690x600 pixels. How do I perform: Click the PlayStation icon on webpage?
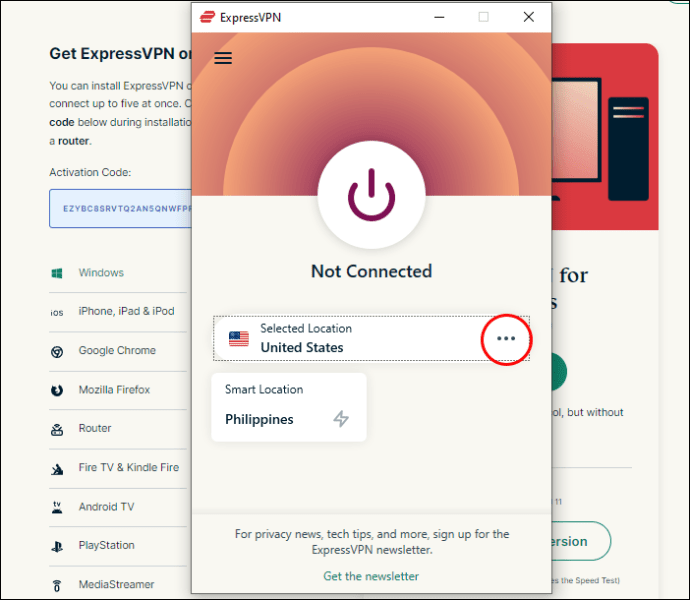57,547
